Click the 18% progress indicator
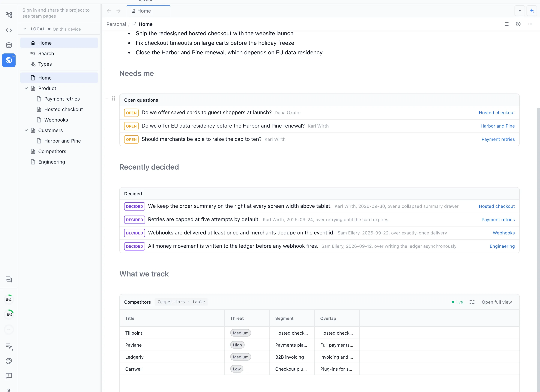 click(9, 314)
